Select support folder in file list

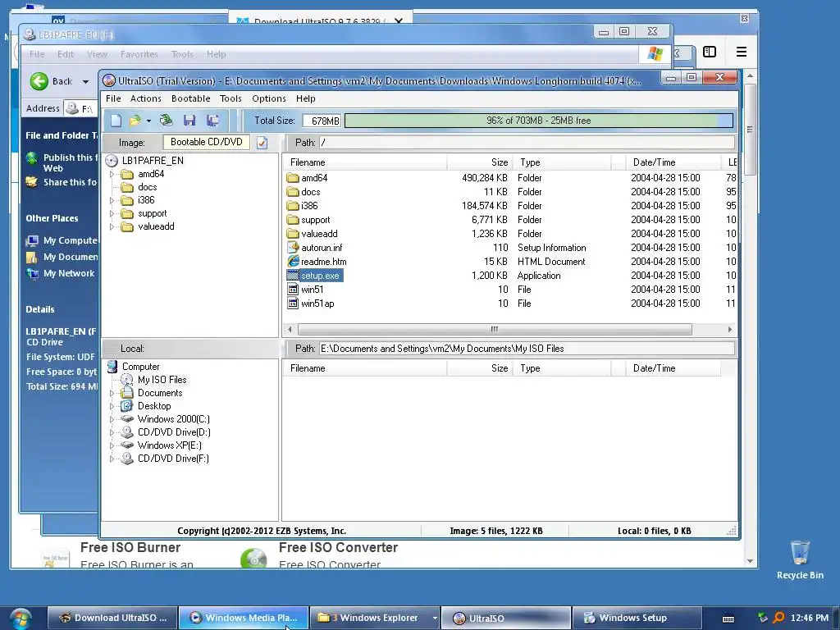coord(315,220)
